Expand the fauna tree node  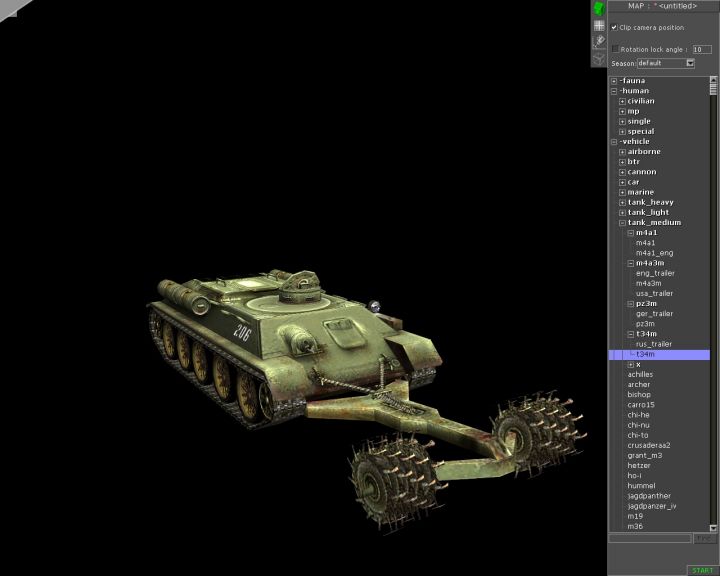[x=614, y=81]
